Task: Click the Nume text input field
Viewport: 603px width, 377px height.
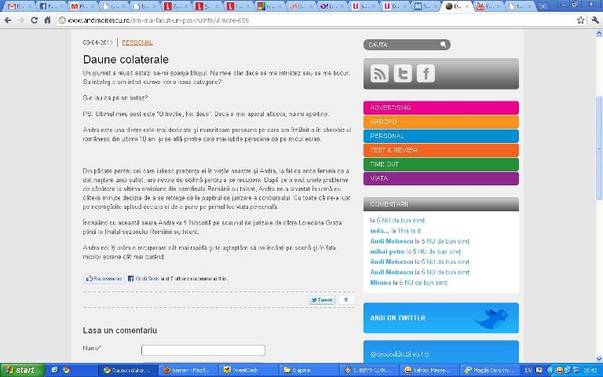Action: [203, 350]
